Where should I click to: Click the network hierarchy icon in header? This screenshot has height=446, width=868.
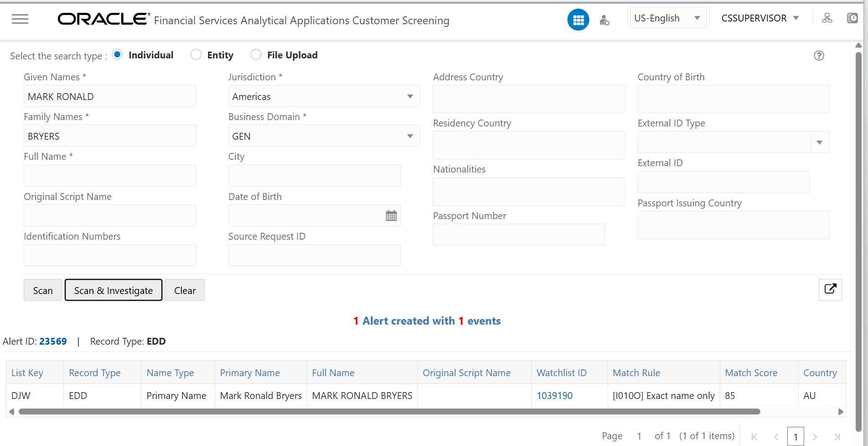(827, 18)
